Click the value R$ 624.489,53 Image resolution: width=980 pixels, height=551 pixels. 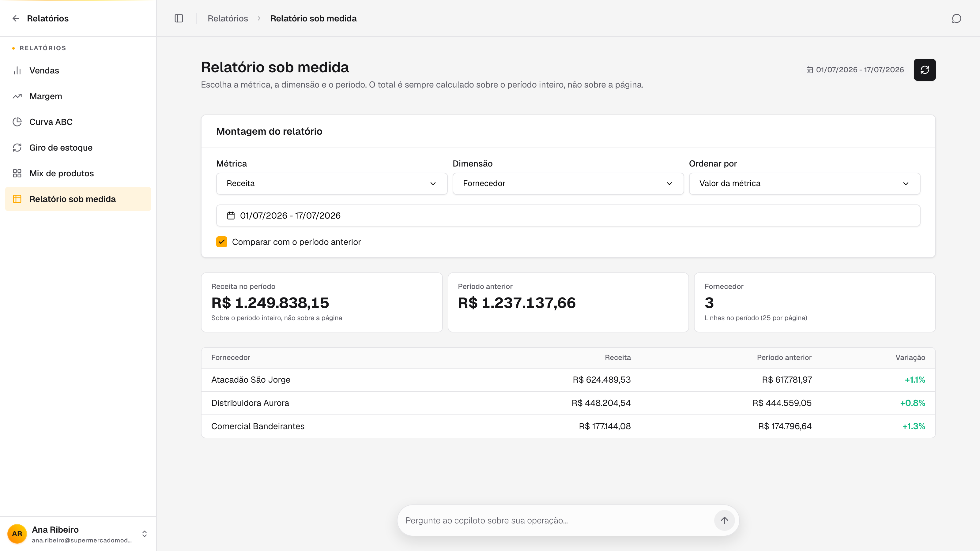(601, 380)
